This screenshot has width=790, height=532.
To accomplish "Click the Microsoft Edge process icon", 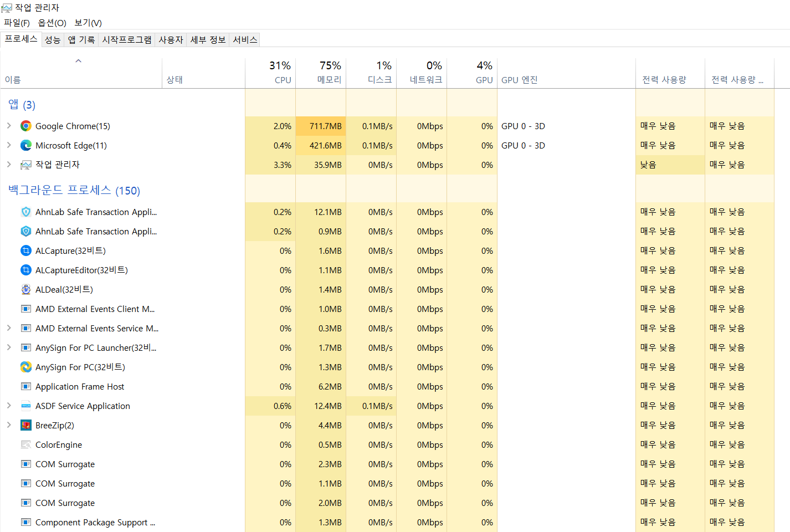I will pyautogui.click(x=26, y=145).
